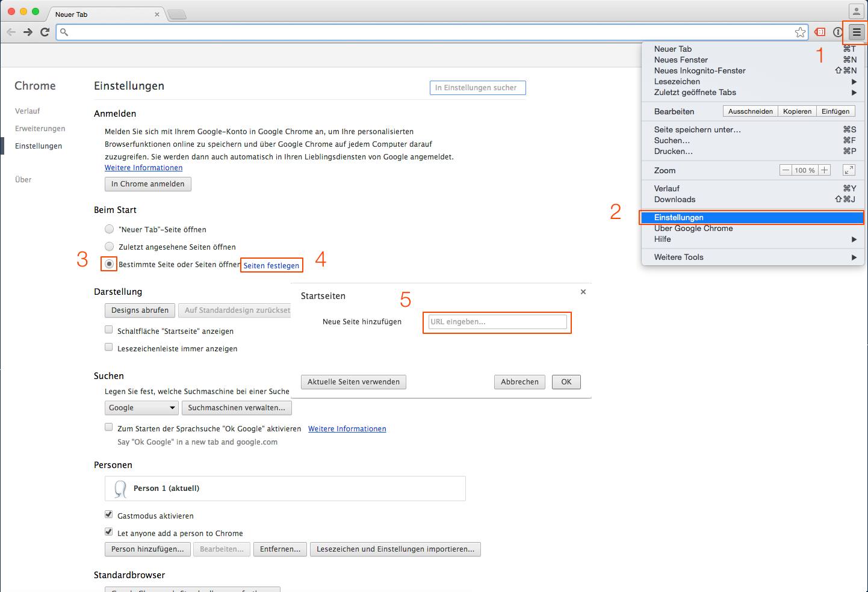This screenshot has width=868, height=592.
Task: Select the highlighted Einstellungen menu item
Action: point(753,218)
